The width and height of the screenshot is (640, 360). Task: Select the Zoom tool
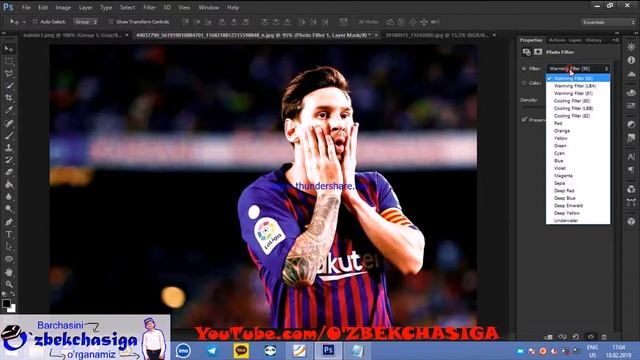click(x=9, y=284)
